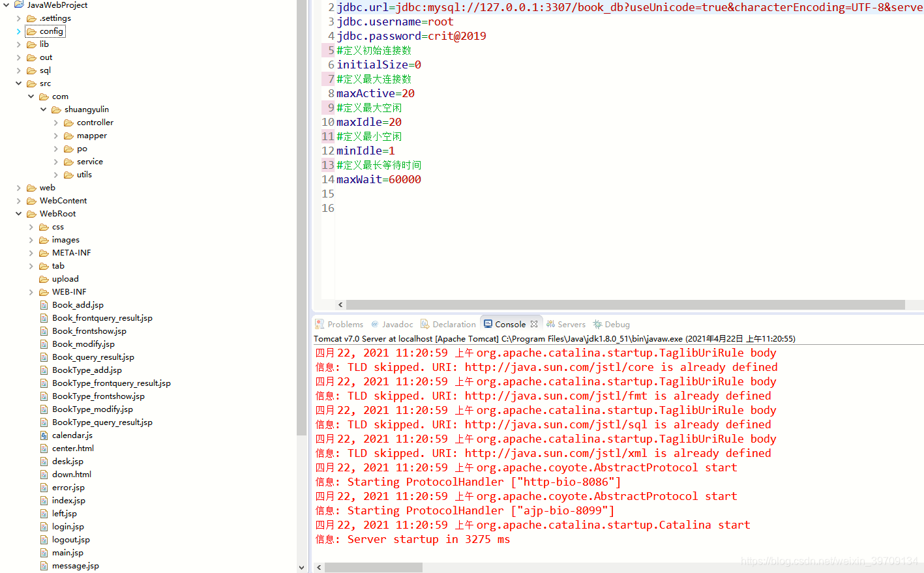
Task: Click the Book_add.jsp file icon
Action: coord(44,305)
